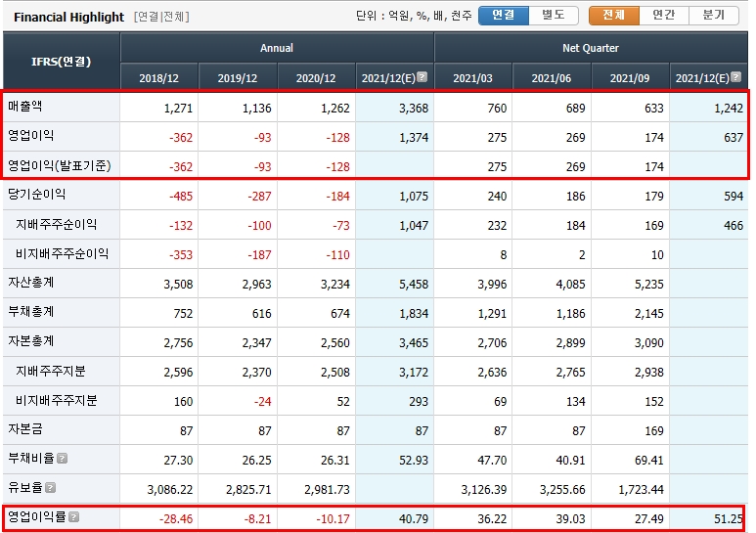Select the 자산총계 row label
Screen dimensions: 756x533
click(x=31, y=283)
